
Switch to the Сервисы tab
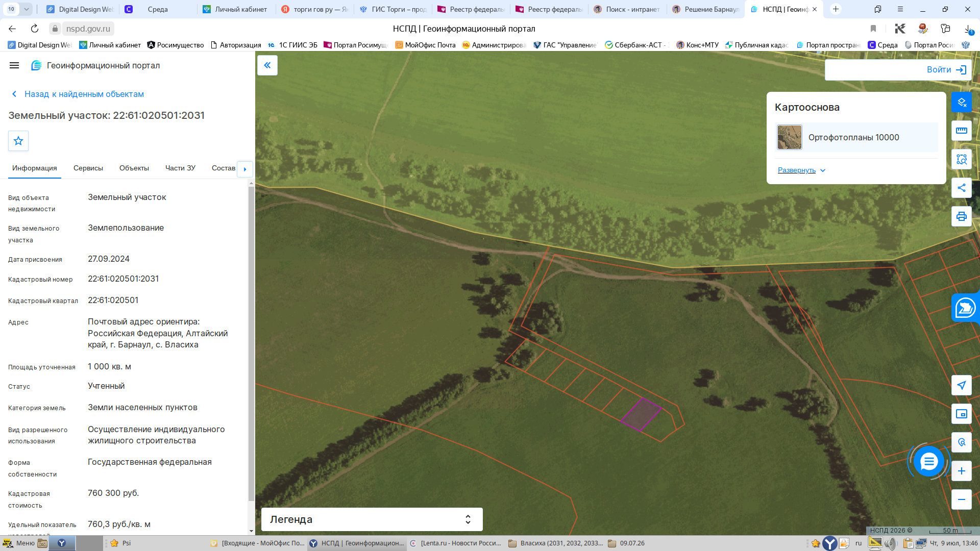click(88, 168)
